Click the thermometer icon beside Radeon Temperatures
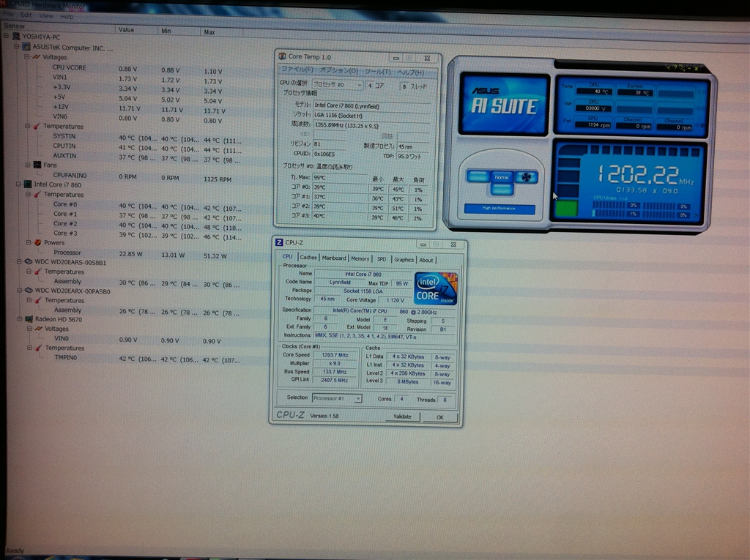Viewport: 750px width, 560px height. (38, 348)
